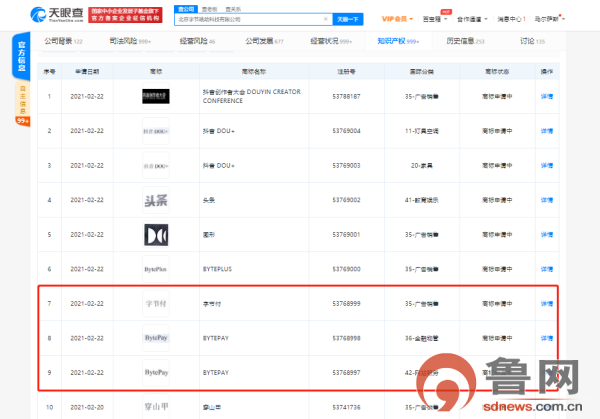
Task: Open the 讨论 tab
Action: click(x=532, y=41)
